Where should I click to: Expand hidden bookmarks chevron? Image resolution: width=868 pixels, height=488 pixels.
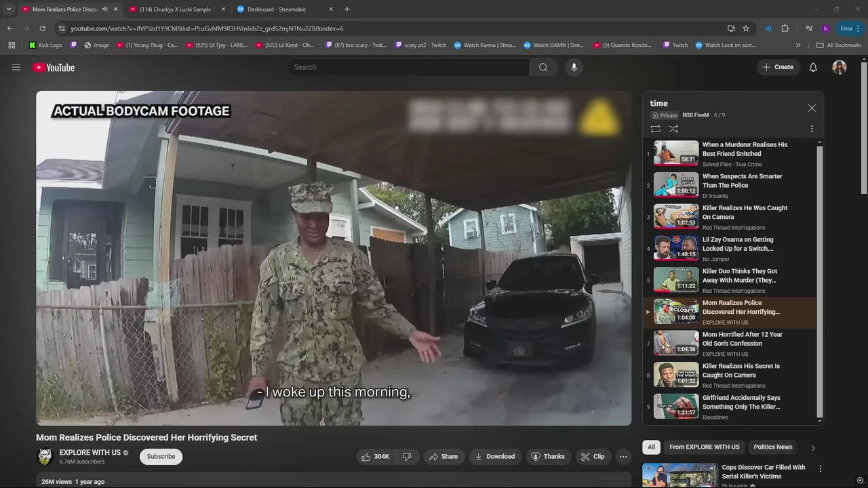tap(798, 45)
